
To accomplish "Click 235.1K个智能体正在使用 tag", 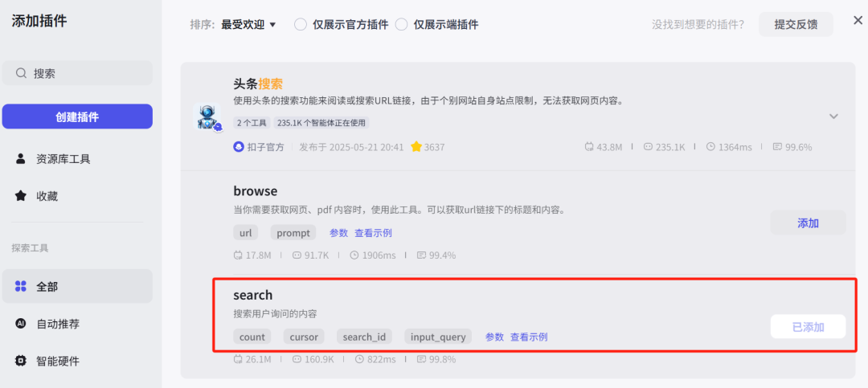I will pyautogui.click(x=321, y=122).
